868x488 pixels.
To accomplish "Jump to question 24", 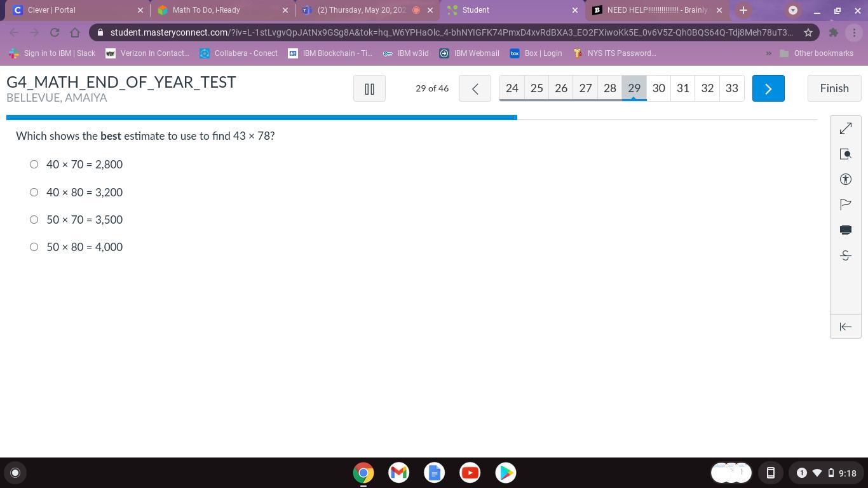I will coord(512,88).
